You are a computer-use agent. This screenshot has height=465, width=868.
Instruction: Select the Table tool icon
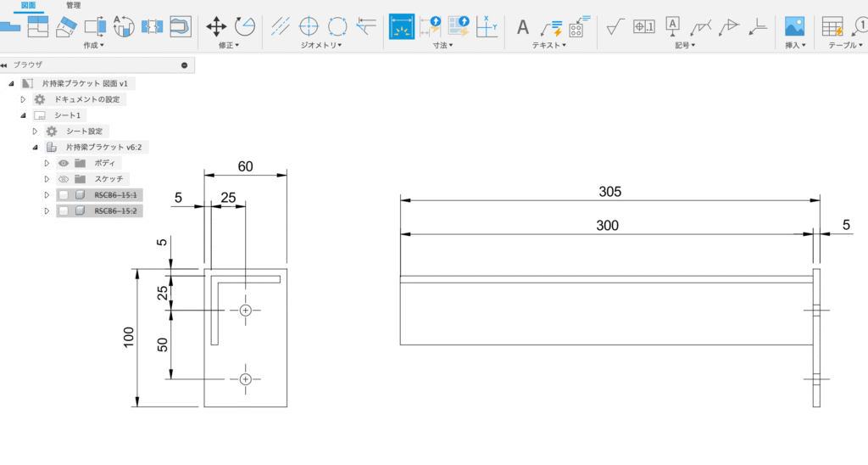pyautogui.click(x=832, y=26)
